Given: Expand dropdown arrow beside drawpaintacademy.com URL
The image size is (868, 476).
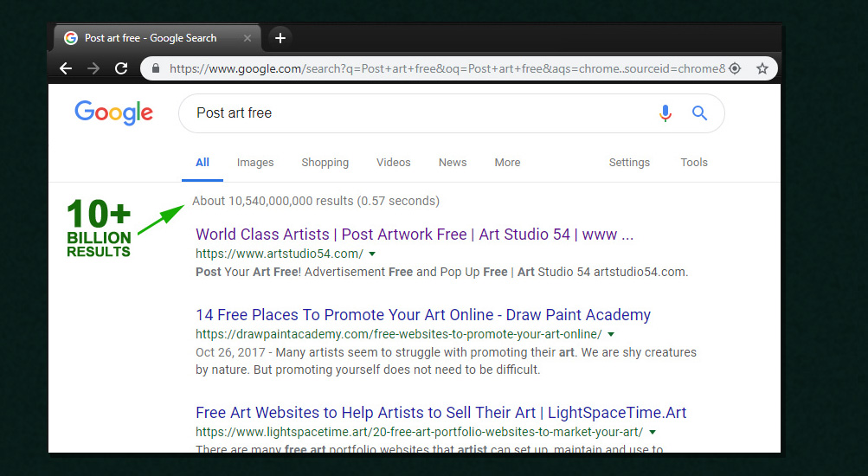Looking at the screenshot, I should coord(611,334).
